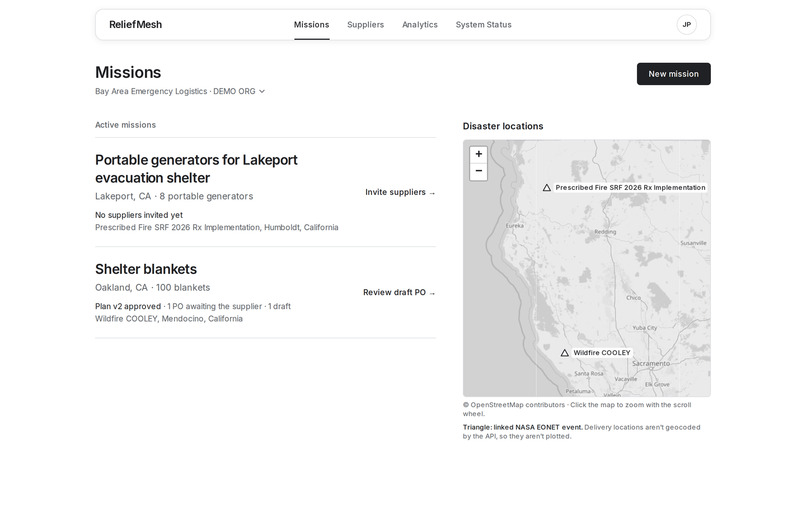Click Review draft PO link

[399, 292]
